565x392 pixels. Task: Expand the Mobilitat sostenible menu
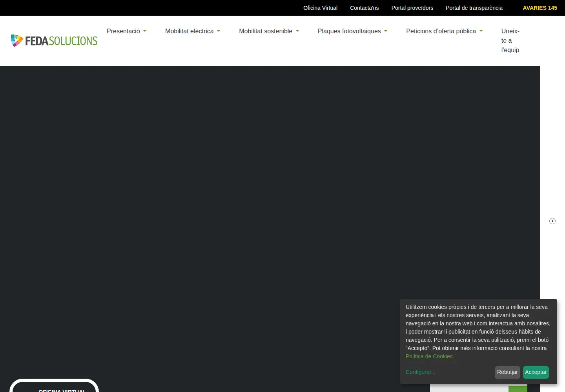click(269, 31)
